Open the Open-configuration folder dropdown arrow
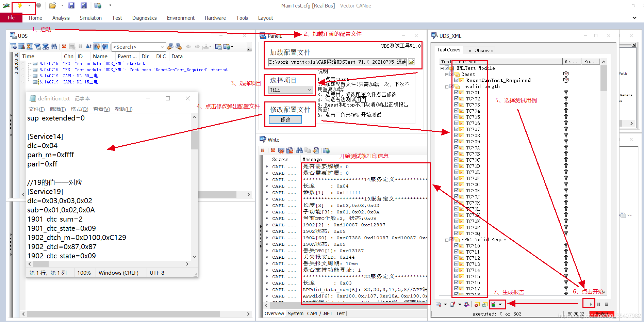644x322 pixels. 62,5
